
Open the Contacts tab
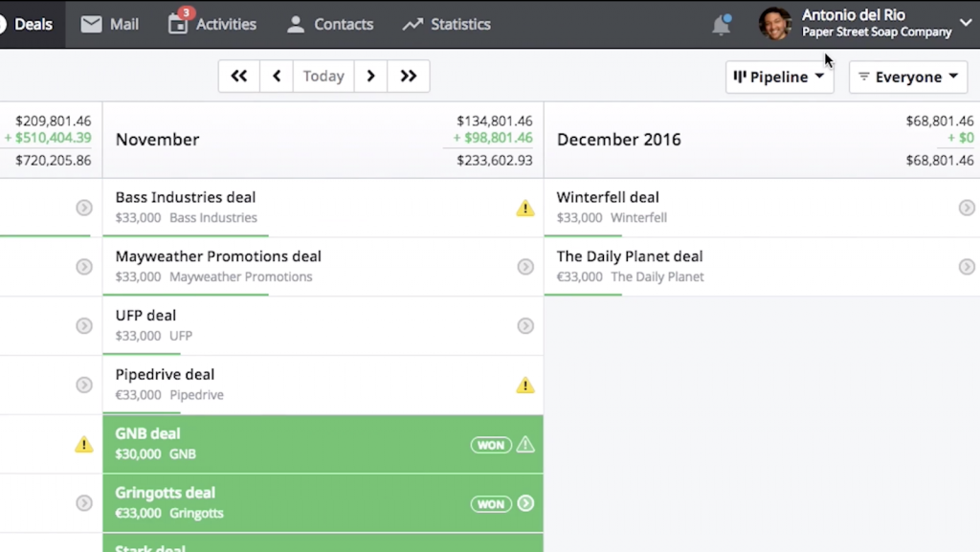[329, 24]
